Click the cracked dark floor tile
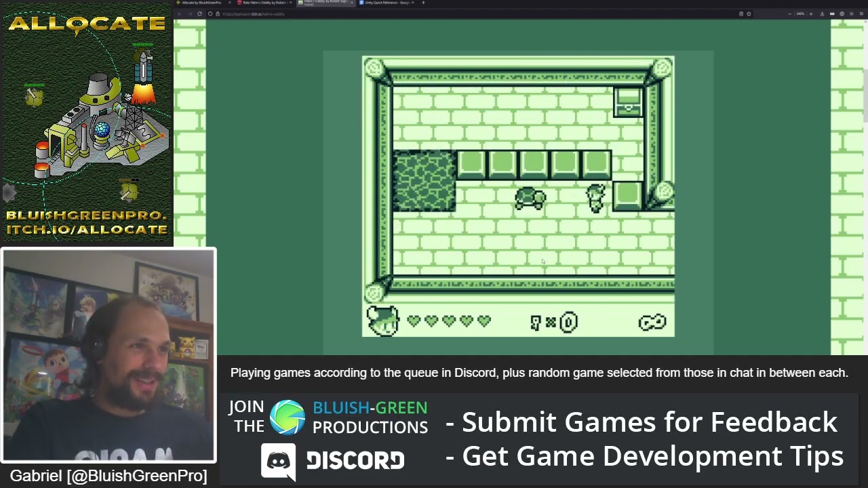868x488 pixels. 425,182
